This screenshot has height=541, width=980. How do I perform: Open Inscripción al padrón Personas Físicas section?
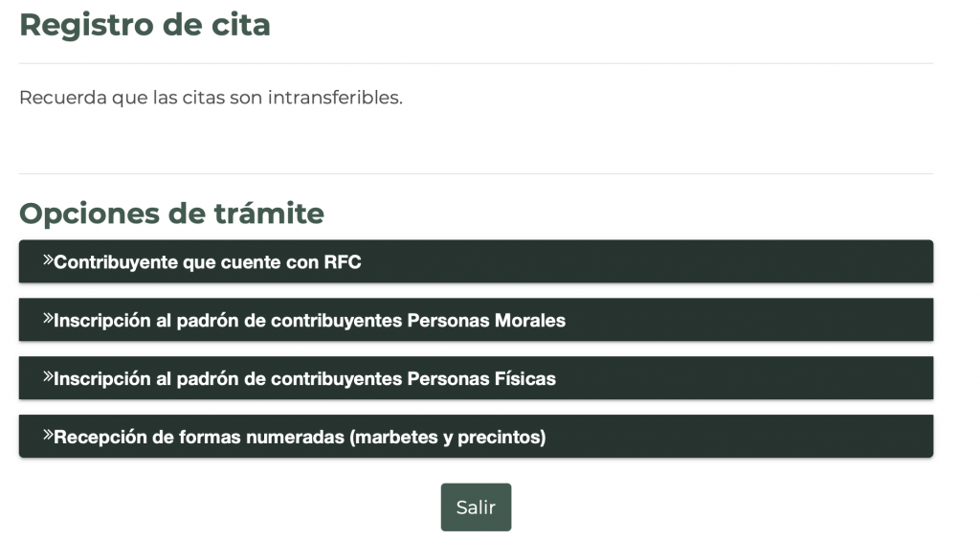[476, 378]
